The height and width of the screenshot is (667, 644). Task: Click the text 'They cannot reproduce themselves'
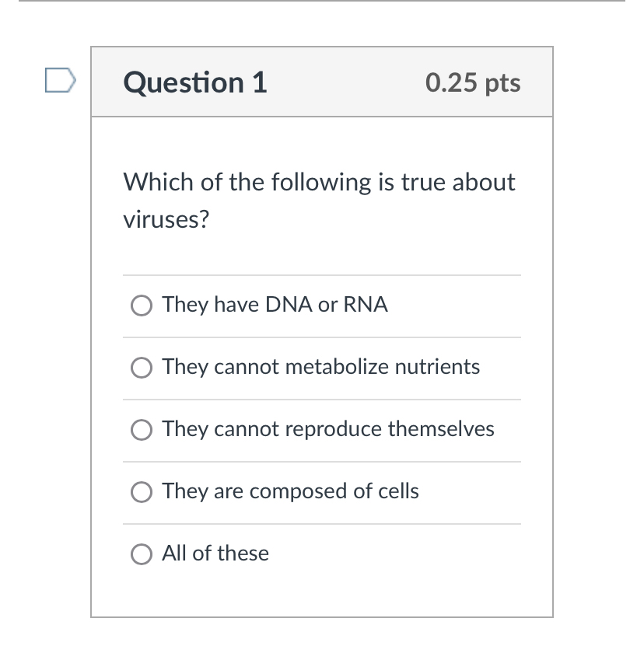[x=327, y=429]
